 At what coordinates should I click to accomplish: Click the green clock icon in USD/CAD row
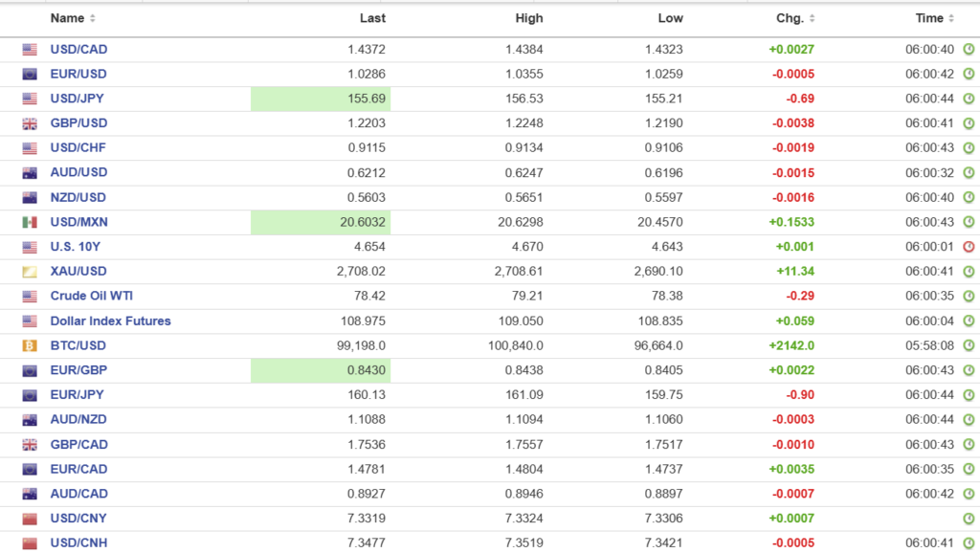click(968, 50)
